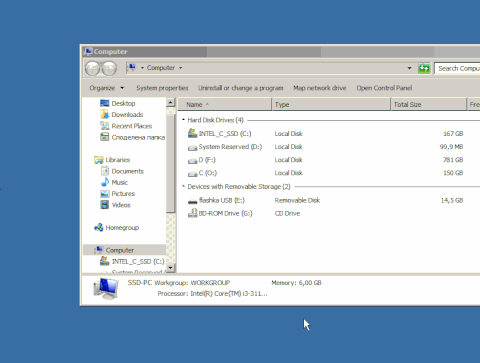Click the Computer window title bar icon
The image size is (480, 363).
click(88, 51)
